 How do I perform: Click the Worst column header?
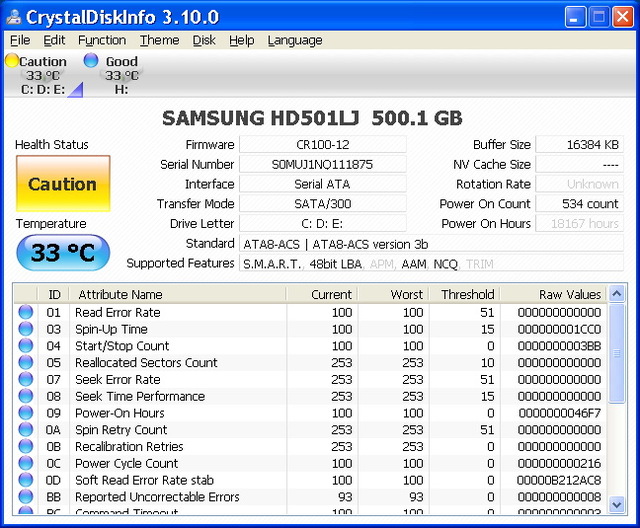tap(393, 294)
